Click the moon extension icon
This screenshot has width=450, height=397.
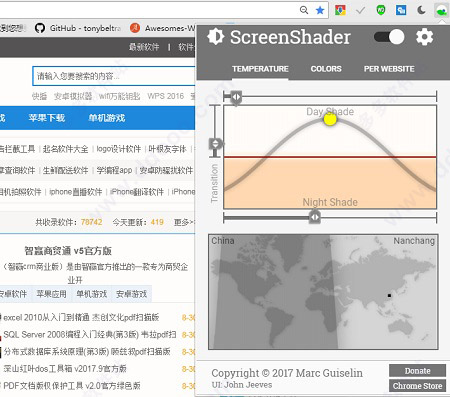[x=421, y=10]
